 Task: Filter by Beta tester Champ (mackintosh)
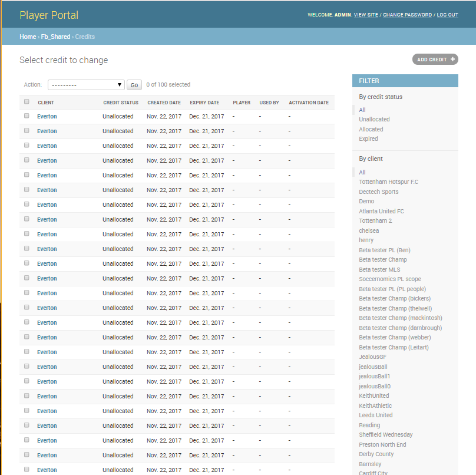click(x=401, y=318)
